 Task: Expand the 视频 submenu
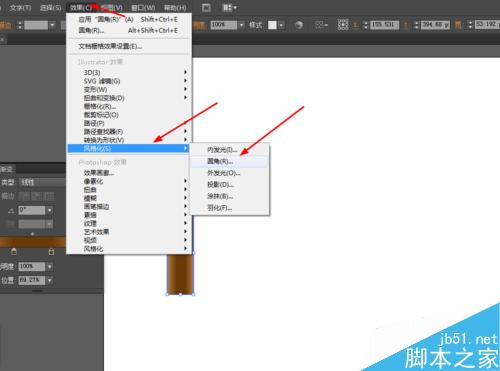(129, 240)
